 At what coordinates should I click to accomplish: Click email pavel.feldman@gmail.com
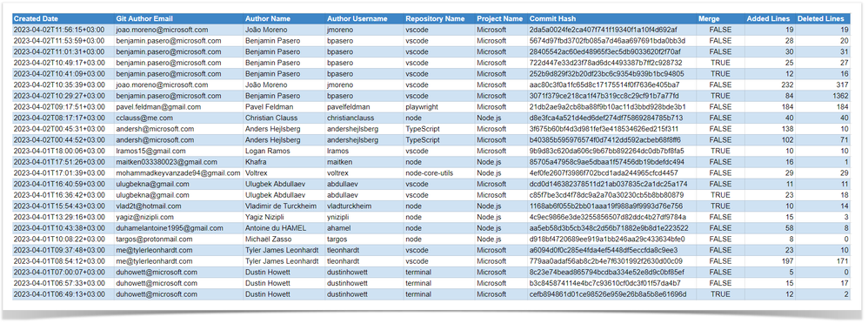pyautogui.click(x=157, y=107)
